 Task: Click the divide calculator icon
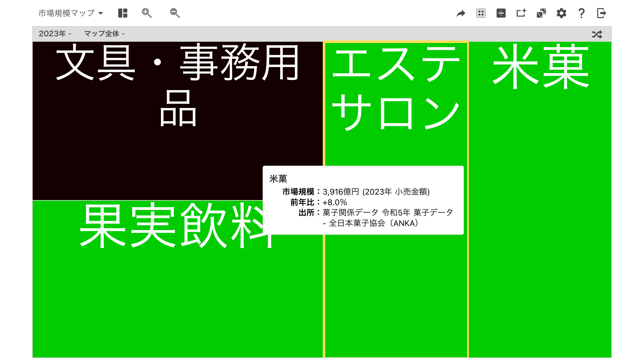501,13
